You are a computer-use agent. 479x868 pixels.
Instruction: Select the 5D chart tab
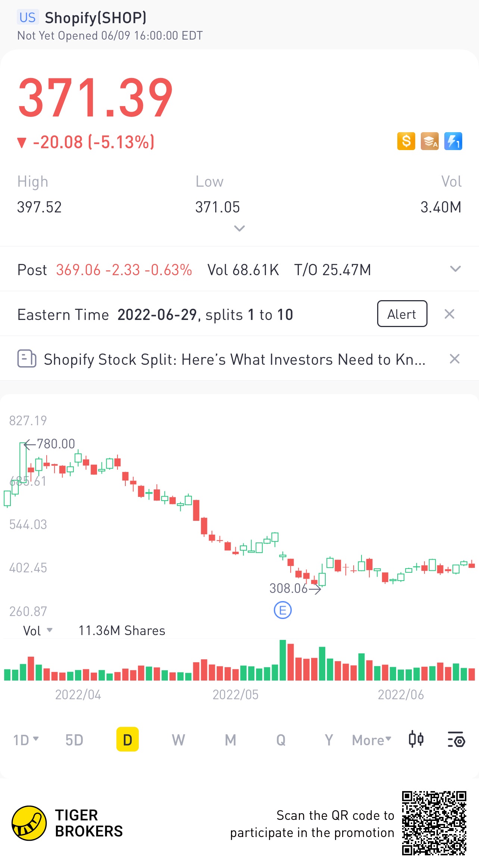(74, 740)
